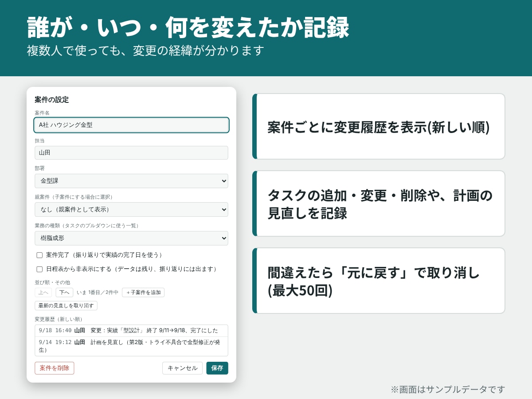Open the 親案件 dropdown showing なし

point(131,209)
